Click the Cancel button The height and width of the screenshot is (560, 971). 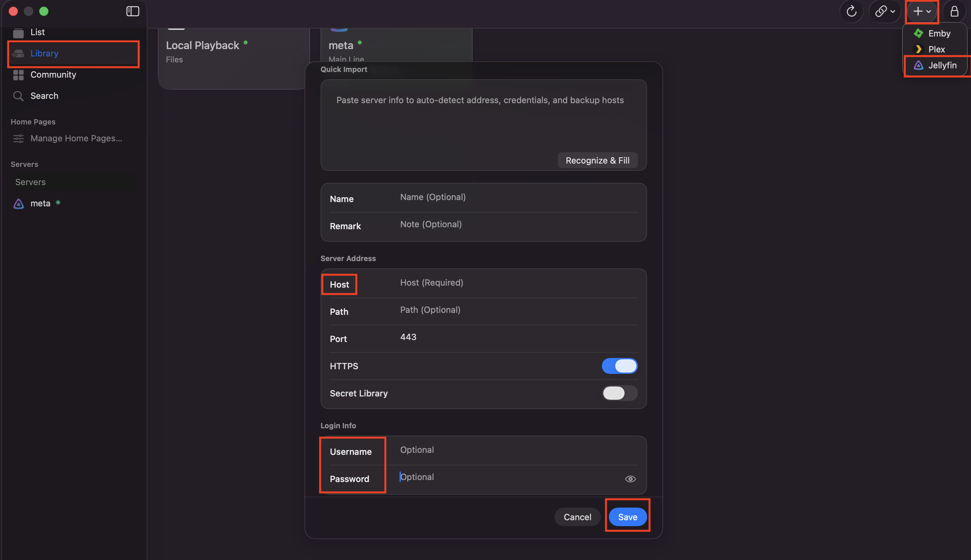click(x=577, y=517)
